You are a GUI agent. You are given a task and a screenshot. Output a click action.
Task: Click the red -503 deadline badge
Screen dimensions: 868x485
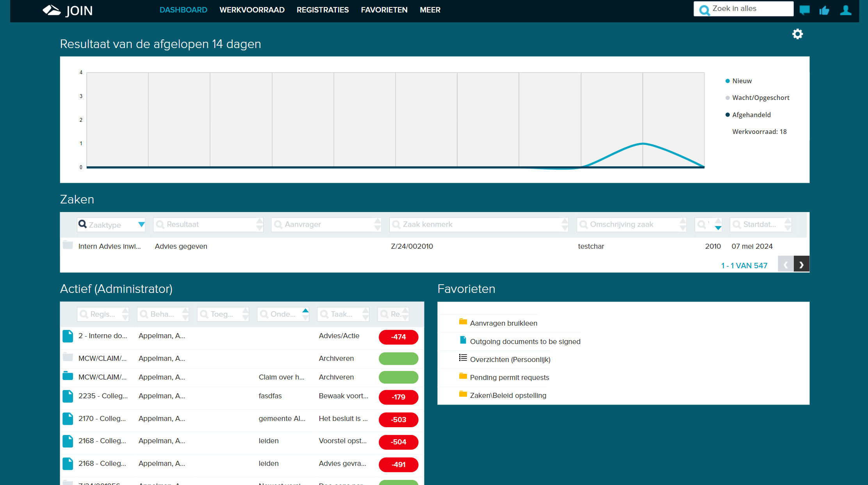point(398,420)
